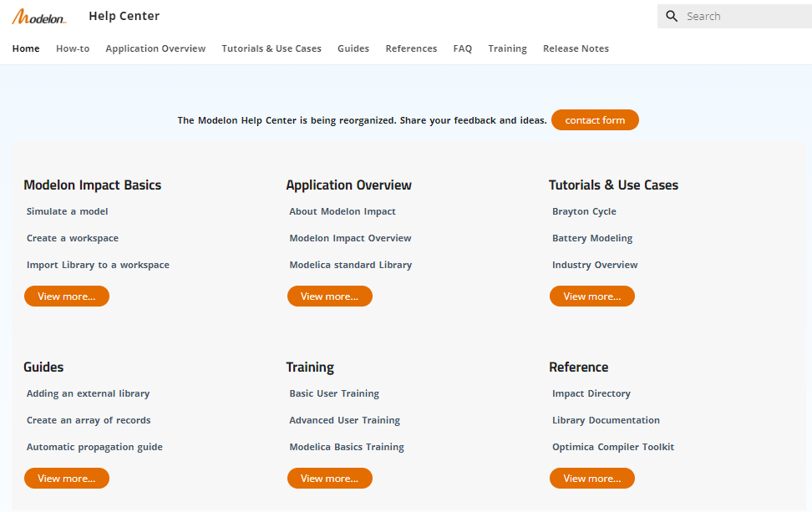
Task: View more under Application Overview section
Action: (x=330, y=297)
